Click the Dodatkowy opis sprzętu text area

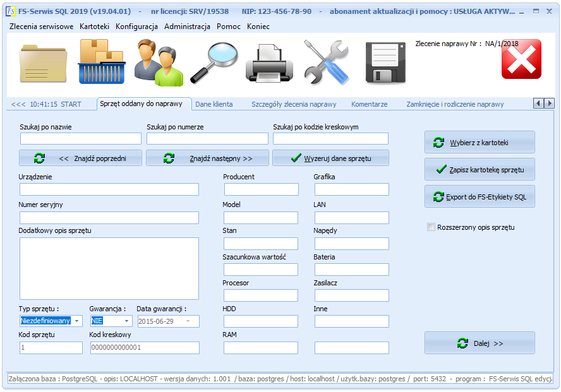point(109,268)
